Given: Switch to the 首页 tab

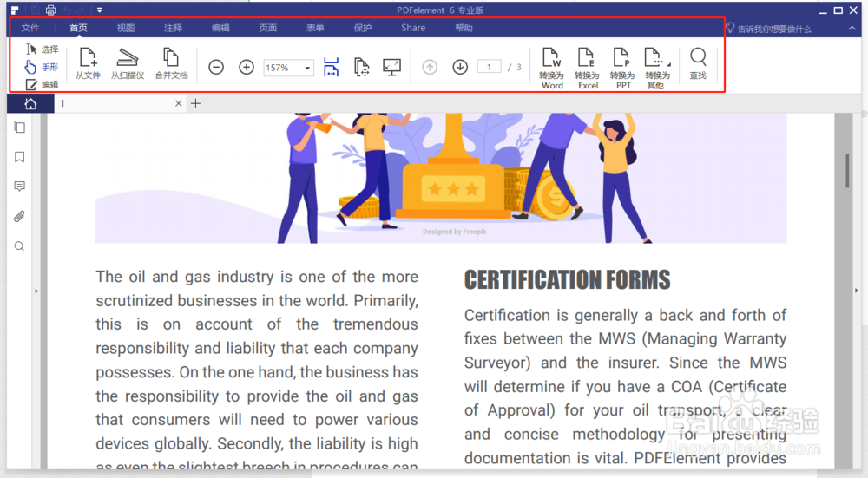Looking at the screenshot, I should (78, 28).
